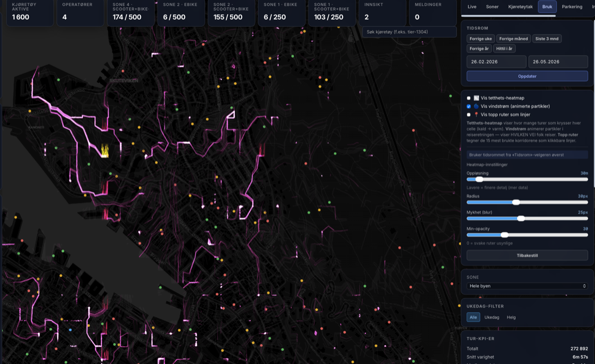Click the blue vehicle dot on the map
Screen dimensions: 595x364
click(70, 329)
